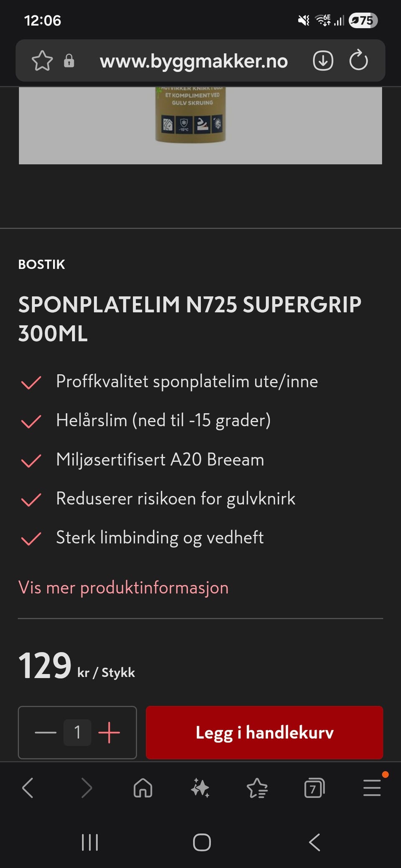Go forward with browser forward arrow

pos(86,788)
